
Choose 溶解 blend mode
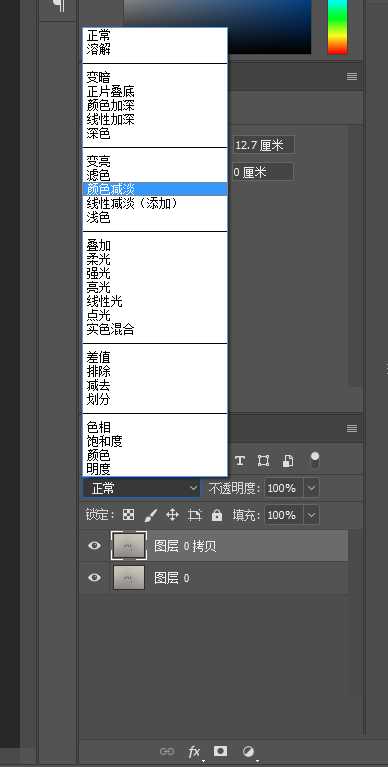[155, 49]
